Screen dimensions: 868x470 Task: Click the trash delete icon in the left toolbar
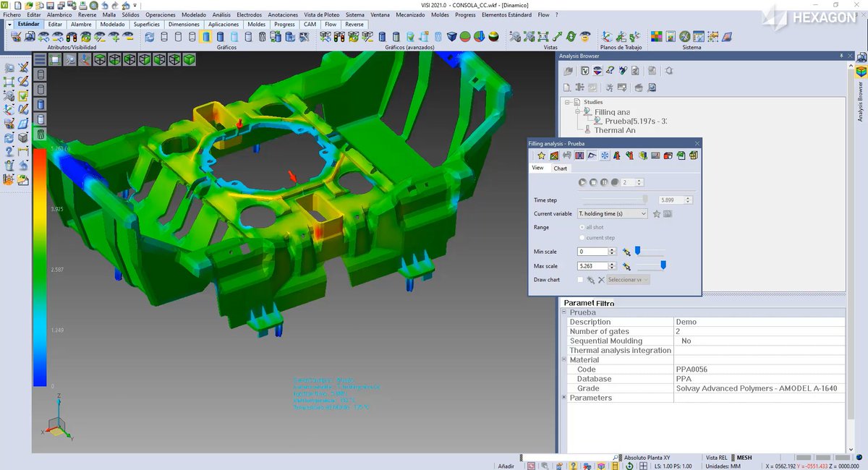pos(9,164)
